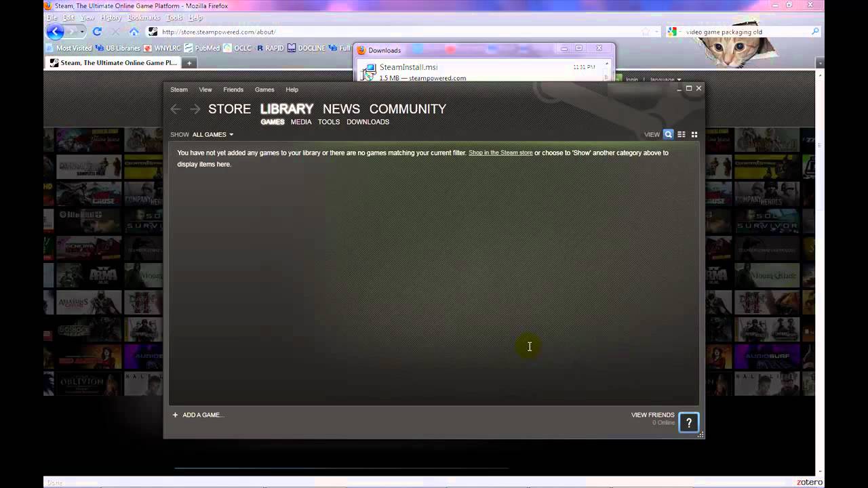Open the Games menu in Steam client
Screen dimensions: 868x488
[264, 89]
